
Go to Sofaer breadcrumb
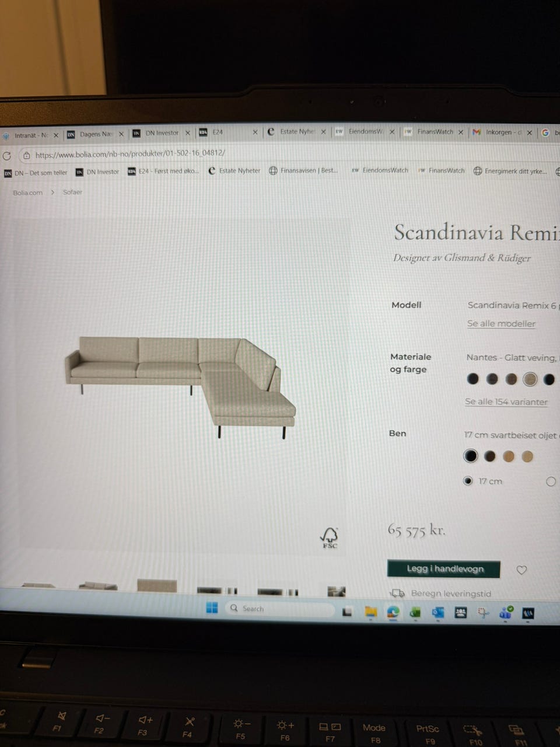(x=72, y=192)
